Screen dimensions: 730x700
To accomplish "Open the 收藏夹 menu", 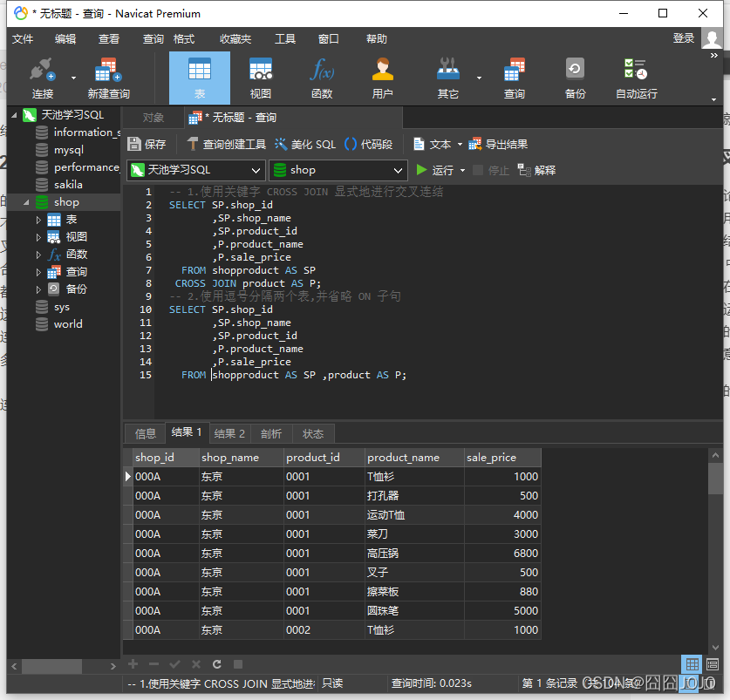I will (x=235, y=39).
